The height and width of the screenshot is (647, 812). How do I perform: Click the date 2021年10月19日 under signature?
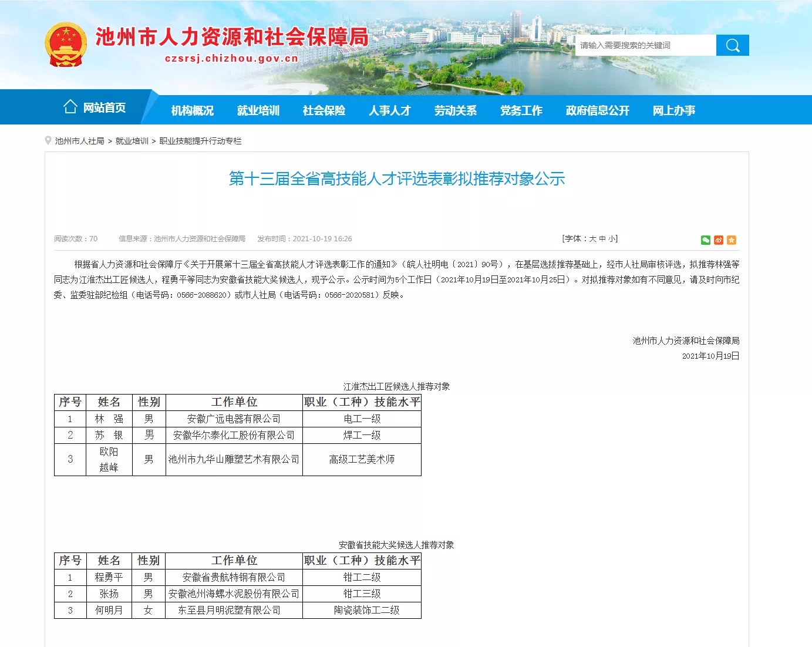pos(710,356)
